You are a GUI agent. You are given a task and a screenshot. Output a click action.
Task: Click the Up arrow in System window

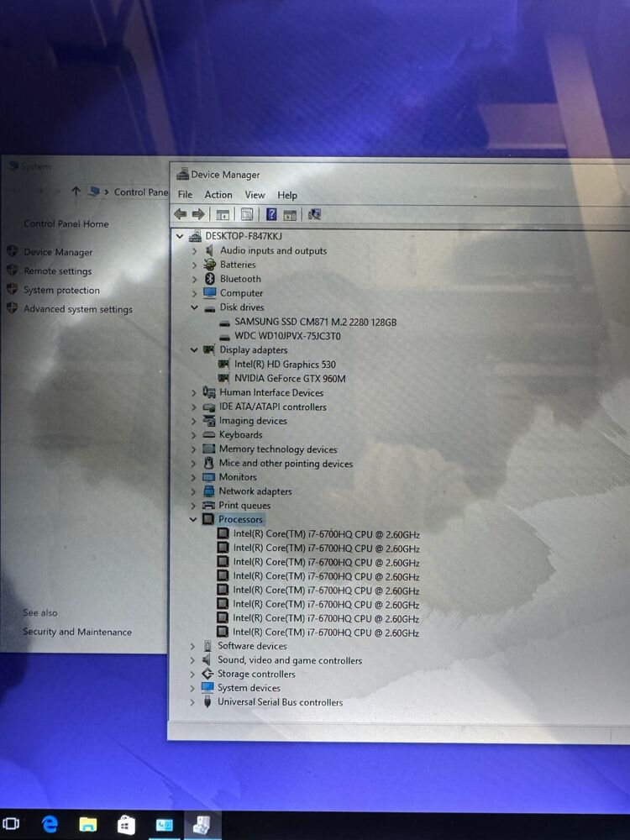(76, 192)
